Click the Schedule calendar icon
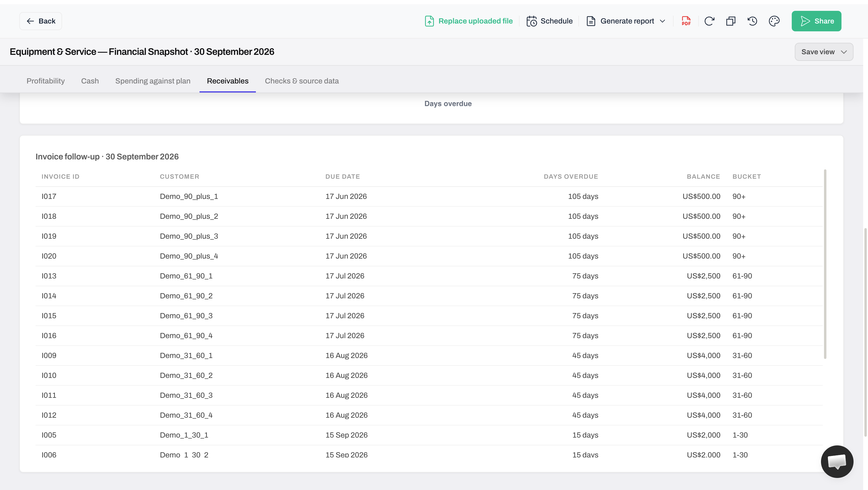 pos(531,21)
